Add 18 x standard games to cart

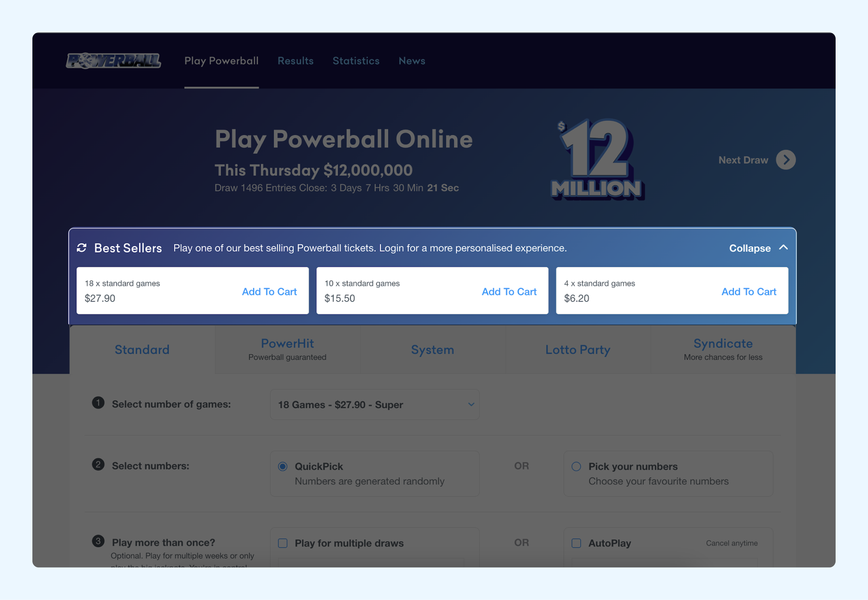point(269,291)
